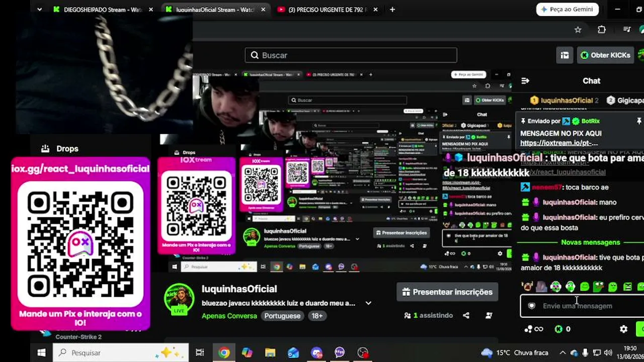Open the volume speaker icon in the system tray

(608, 352)
